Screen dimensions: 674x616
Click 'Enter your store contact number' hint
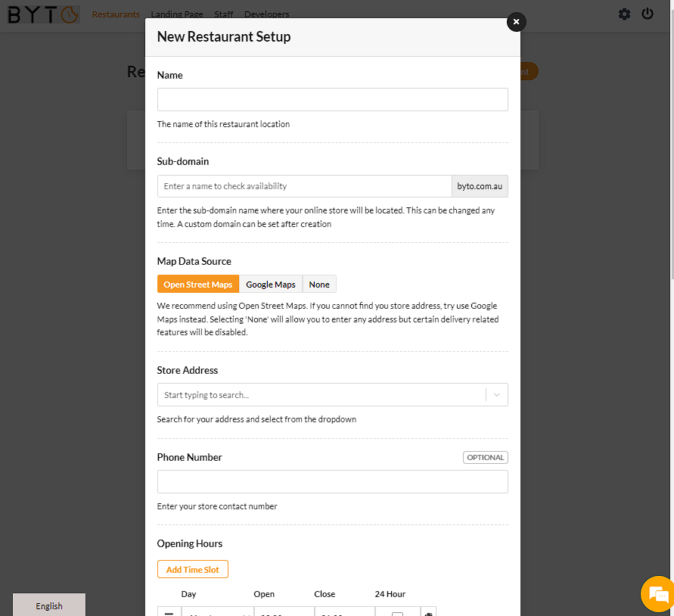pos(217,506)
